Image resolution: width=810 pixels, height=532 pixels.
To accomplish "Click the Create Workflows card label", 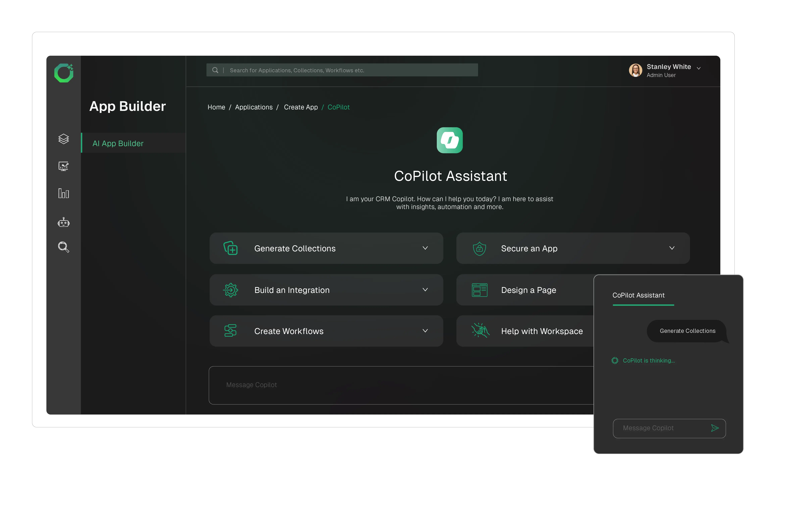I will coord(289,331).
